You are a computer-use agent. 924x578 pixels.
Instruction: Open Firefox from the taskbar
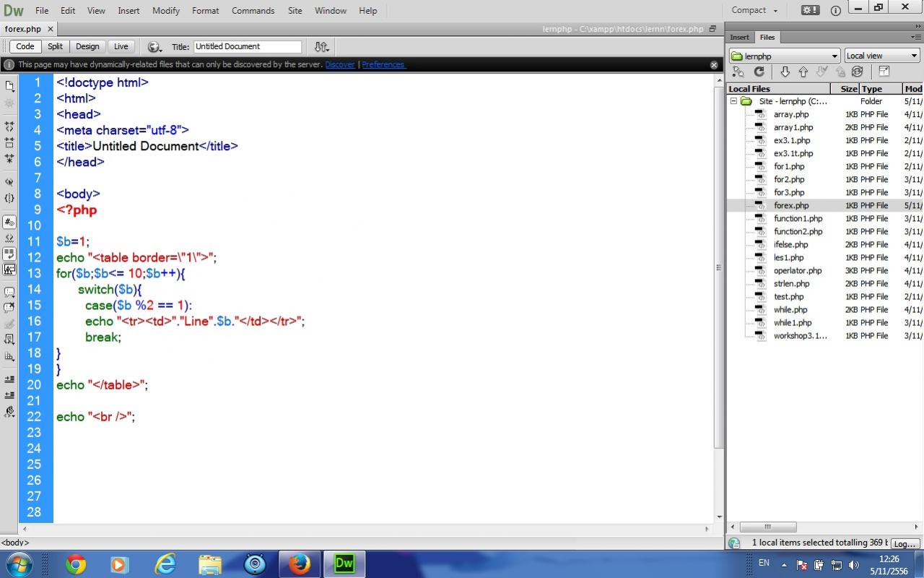pos(300,564)
